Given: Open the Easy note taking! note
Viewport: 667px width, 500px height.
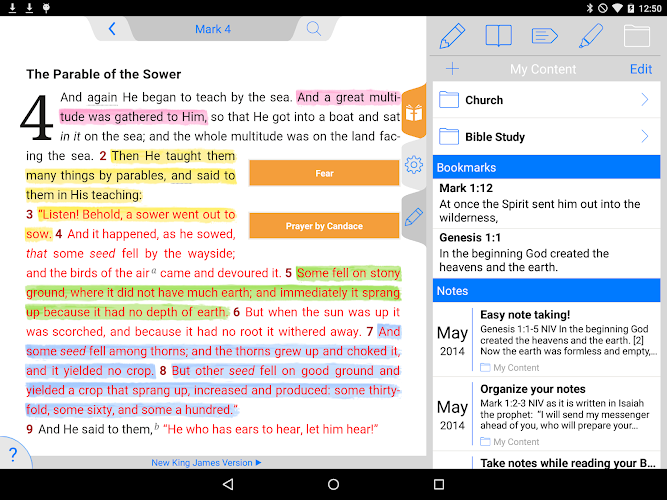Looking at the screenshot, I should click(x=547, y=340).
